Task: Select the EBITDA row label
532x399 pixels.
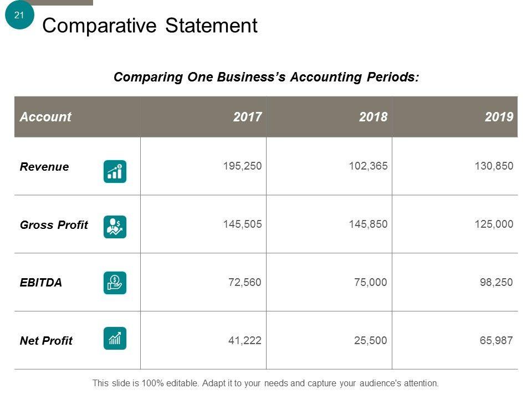Action: [x=41, y=283]
